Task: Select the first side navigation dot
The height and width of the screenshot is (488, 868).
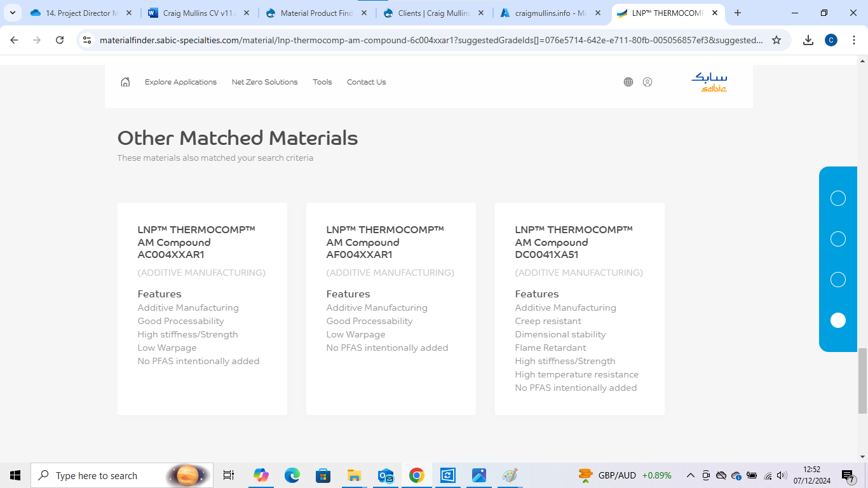Action: click(838, 198)
